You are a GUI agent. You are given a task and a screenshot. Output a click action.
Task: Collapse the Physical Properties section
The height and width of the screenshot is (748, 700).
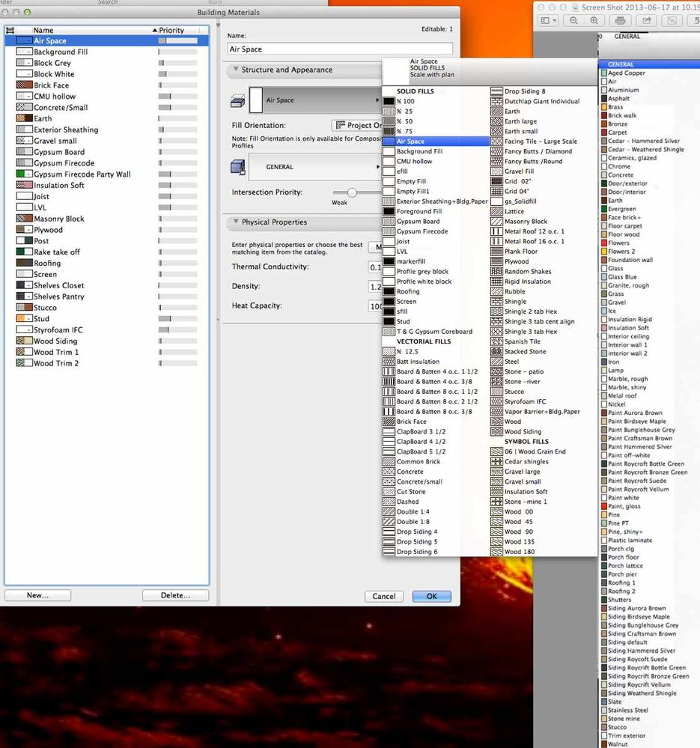tap(236, 222)
